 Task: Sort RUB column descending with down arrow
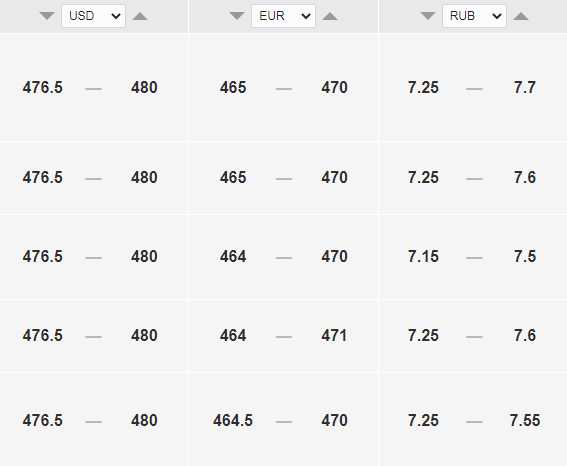pyautogui.click(x=428, y=16)
